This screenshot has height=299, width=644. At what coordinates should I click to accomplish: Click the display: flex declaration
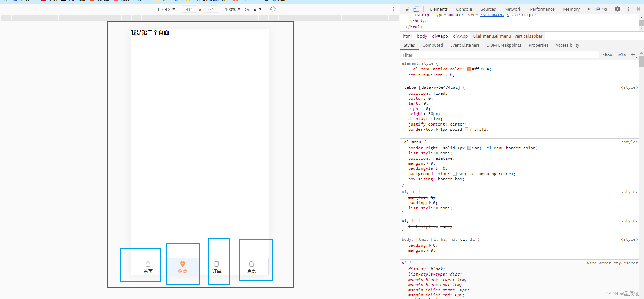(x=425, y=119)
